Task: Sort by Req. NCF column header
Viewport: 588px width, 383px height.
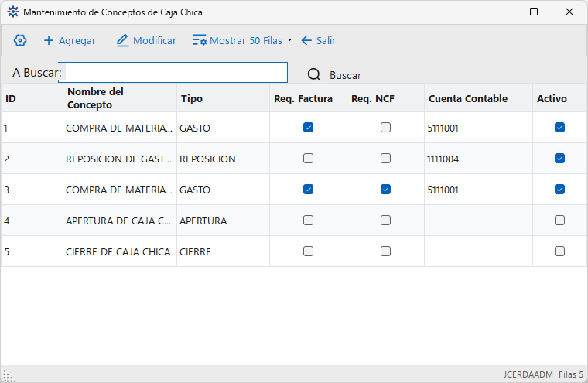Action: pos(385,98)
